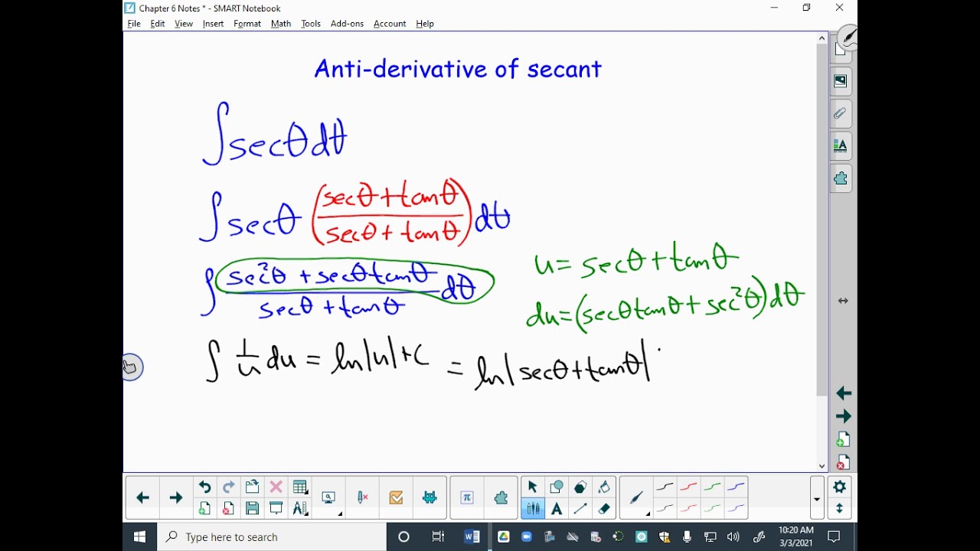Open the Help menu
The image size is (980, 551).
pos(425,24)
